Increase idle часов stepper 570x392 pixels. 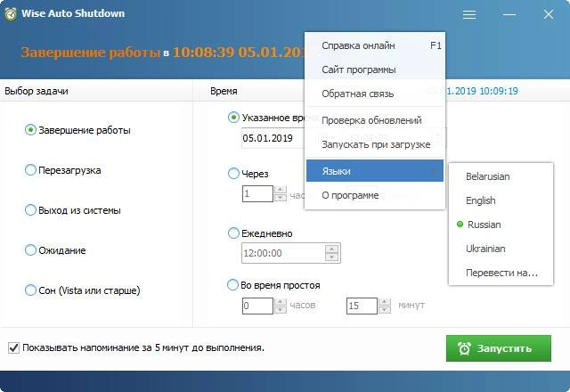coord(281,302)
